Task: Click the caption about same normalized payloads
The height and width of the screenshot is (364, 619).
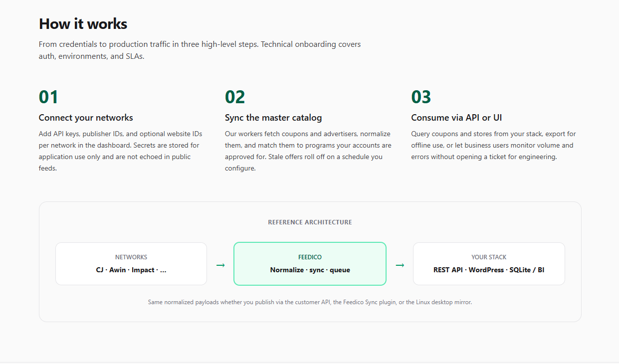Action: pos(310,302)
